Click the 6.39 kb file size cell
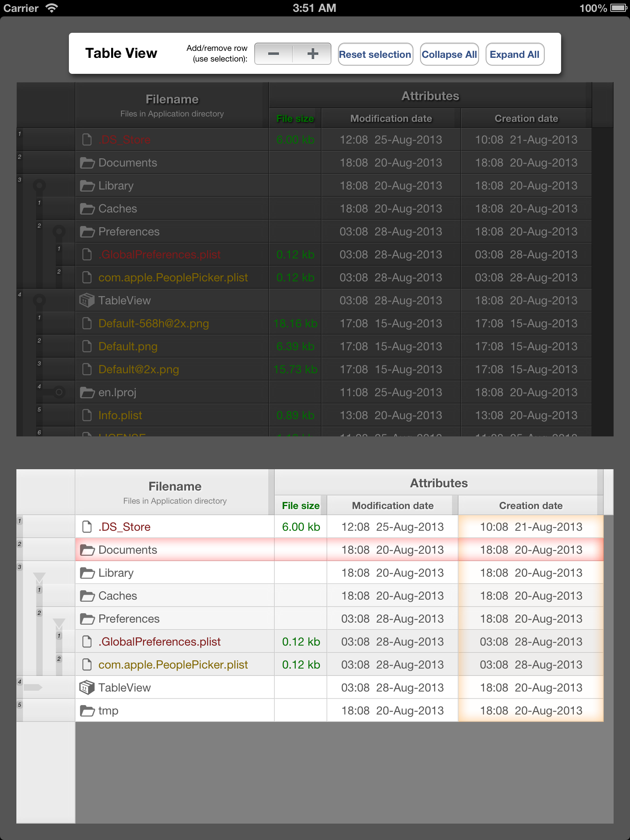The height and width of the screenshot is (840, 630). (295, 346)
